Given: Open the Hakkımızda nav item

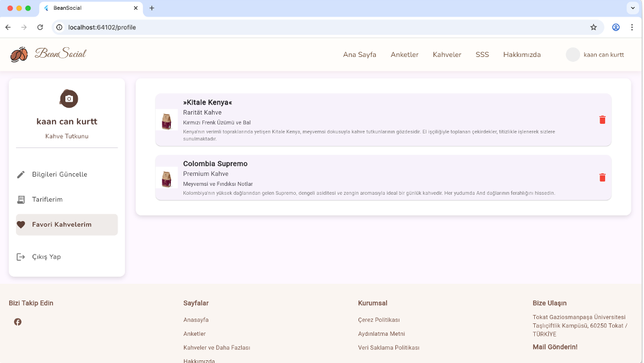Looking at the screenshot, I should pyautogui.click(x=522, y=55).
